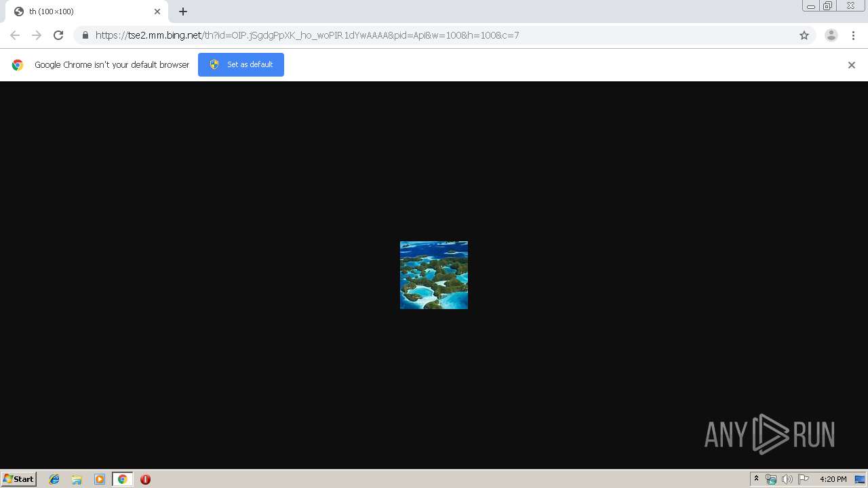
Task: Minimize the Chrome window
Action: tap(810, 6)
